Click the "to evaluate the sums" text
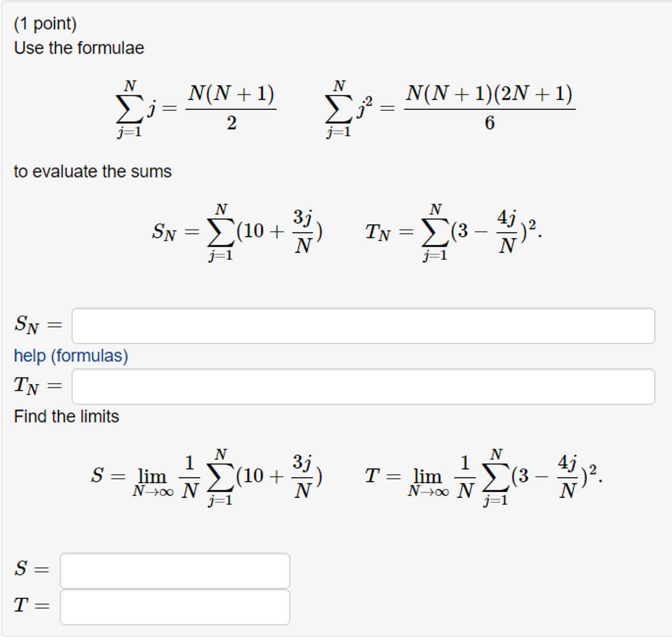 (x=92, y=171)
